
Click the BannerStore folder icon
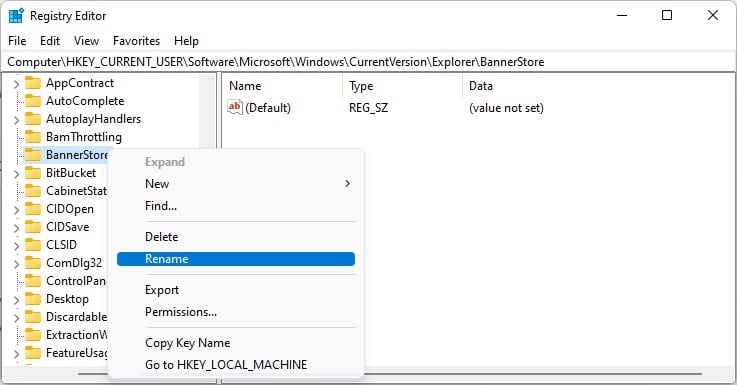point(32,155)
